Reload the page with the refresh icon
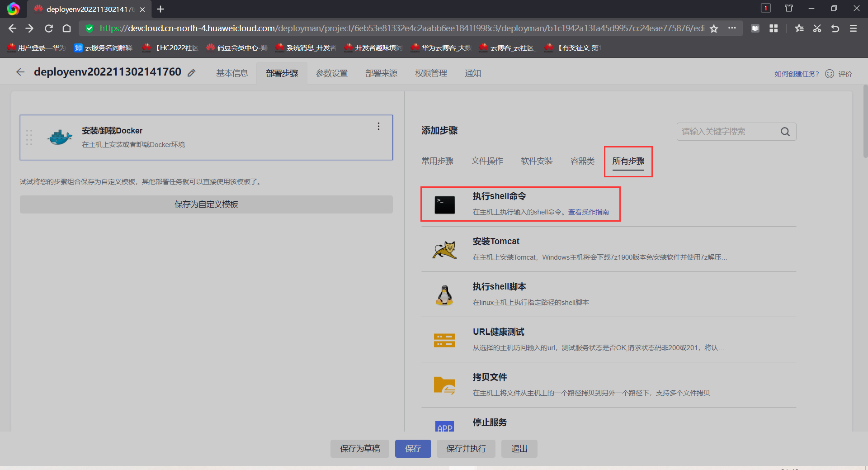The height and width of the screenshot is (470, 868). (x=48, y=28)
